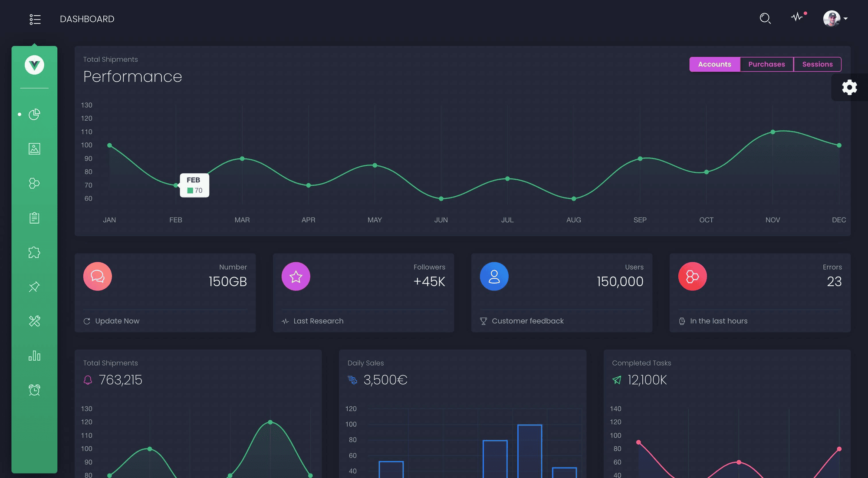Click the +45K Followers value
868x478 pixels.
[x=429, y=282]
